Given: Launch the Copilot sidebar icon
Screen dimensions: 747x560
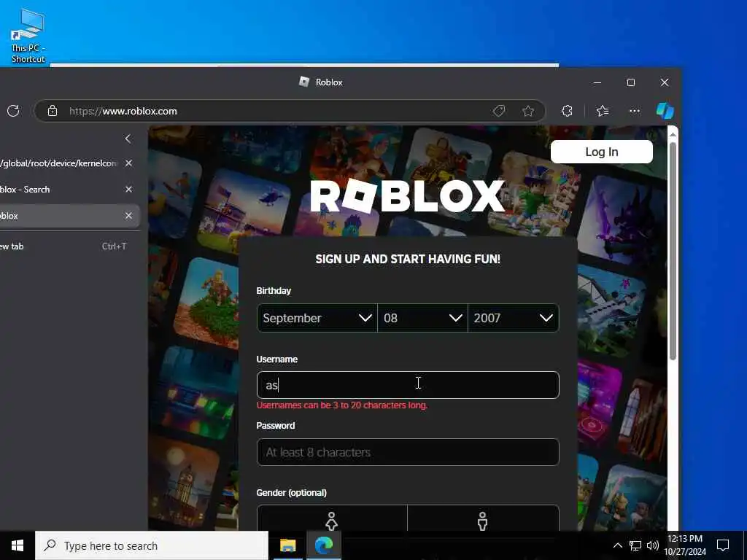Looking at the screenshot, I should click(665, 111).
